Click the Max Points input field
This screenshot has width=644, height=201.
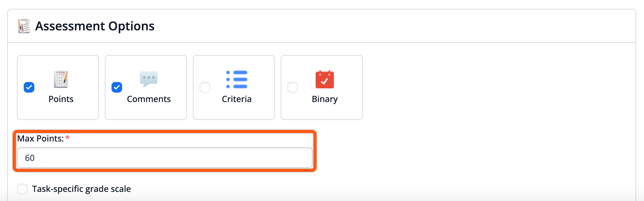pyautogui.click(x=165, y=158)
